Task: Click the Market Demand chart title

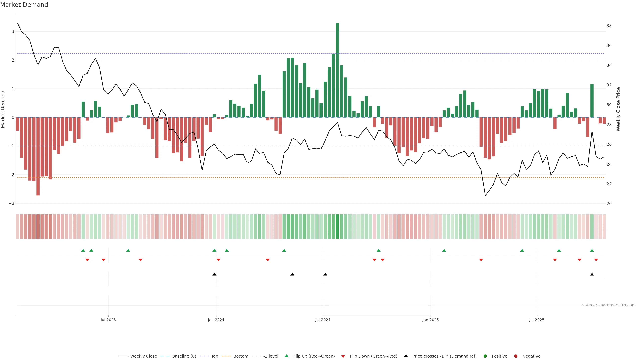Action: click(x=24, y=5)
